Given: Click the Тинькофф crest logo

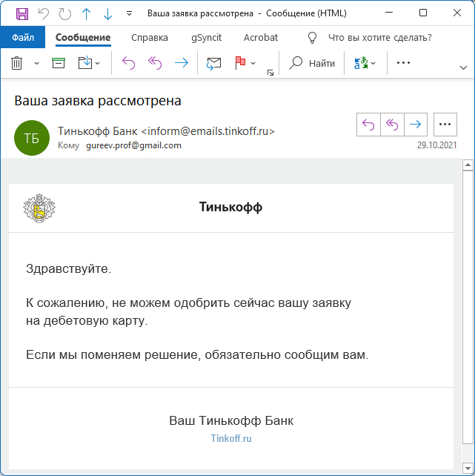Looking at the screenshot, I should point(39,208).
